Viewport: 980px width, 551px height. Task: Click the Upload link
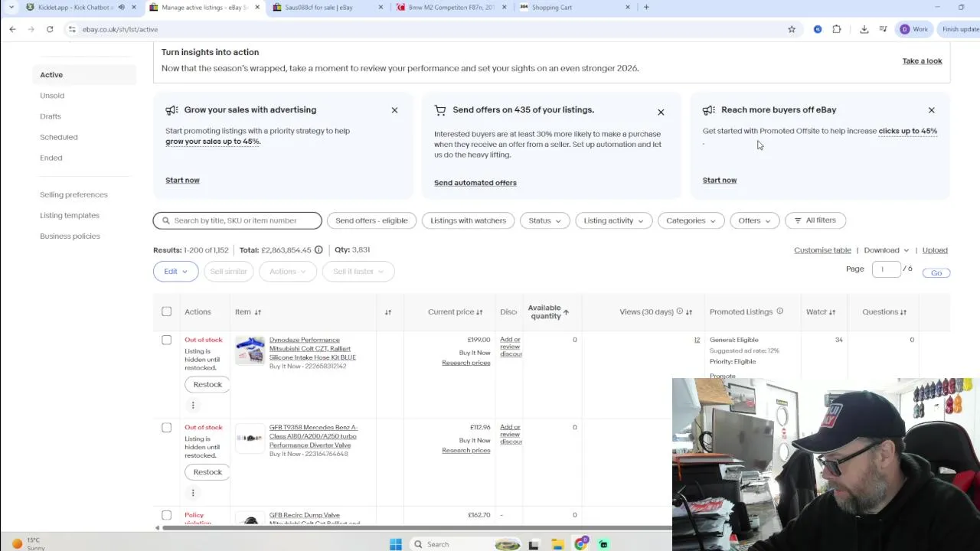pyautogui.click(x=935, y=250)
